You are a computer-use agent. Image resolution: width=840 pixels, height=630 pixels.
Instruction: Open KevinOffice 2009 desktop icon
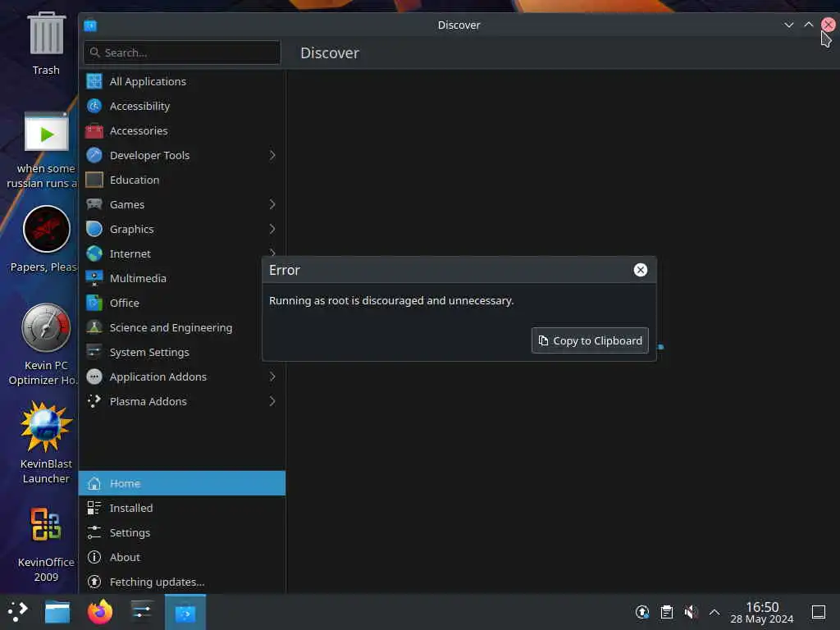(x=46, y=545)
